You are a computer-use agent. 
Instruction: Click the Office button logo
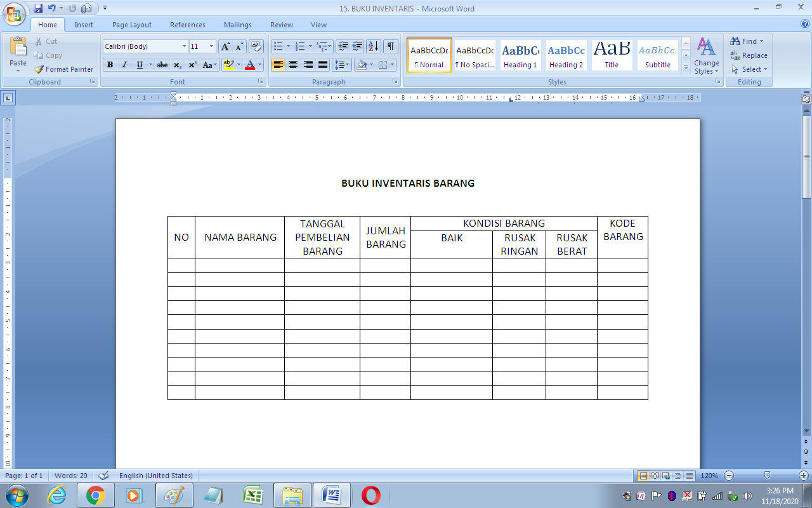(15, 14)
